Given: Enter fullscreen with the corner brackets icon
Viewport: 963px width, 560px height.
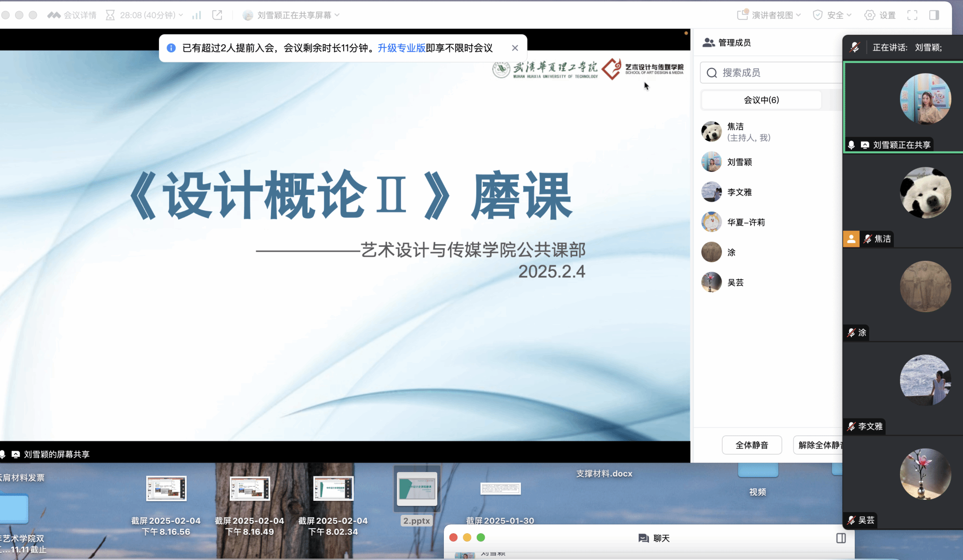Looking at the screenshot, I should pos(912,15).
